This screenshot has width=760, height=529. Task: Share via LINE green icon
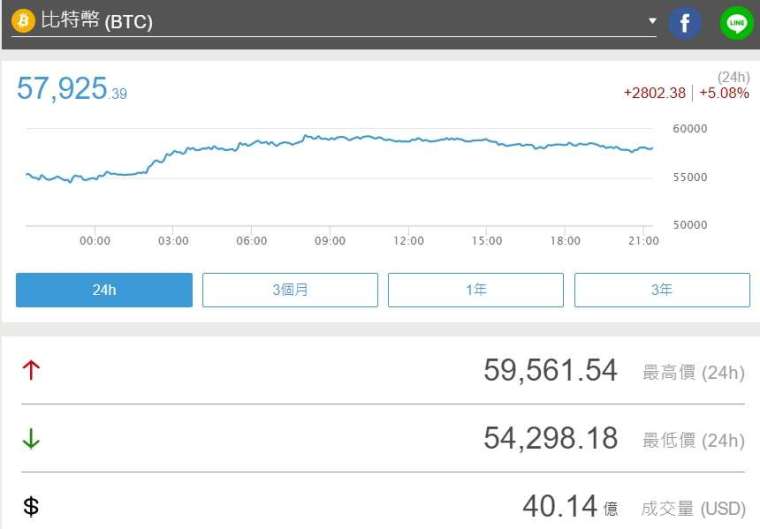click(x=737, y=23)
